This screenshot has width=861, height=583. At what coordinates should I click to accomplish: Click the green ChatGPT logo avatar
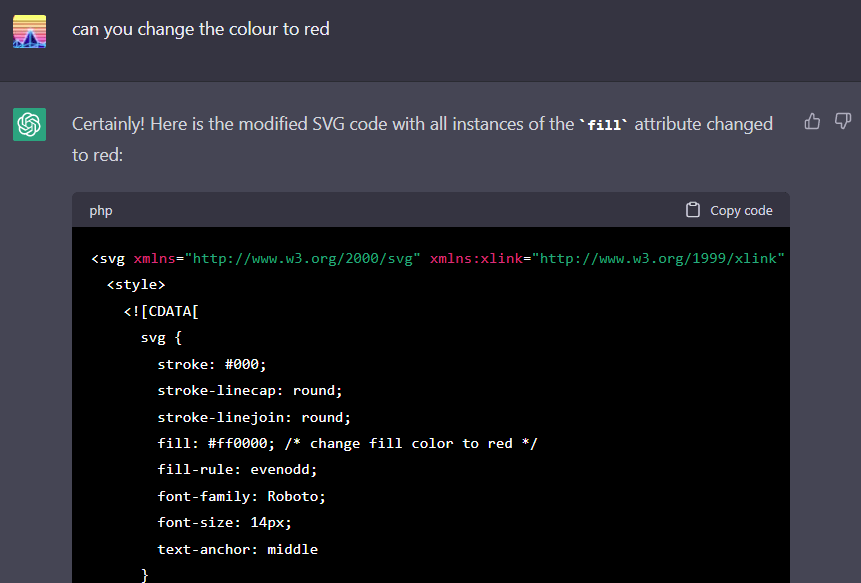(30, 125)
